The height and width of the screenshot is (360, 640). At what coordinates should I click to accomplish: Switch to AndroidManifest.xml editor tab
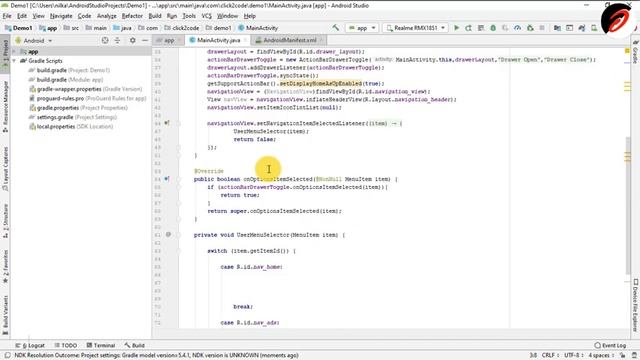[x=289, y=40]
